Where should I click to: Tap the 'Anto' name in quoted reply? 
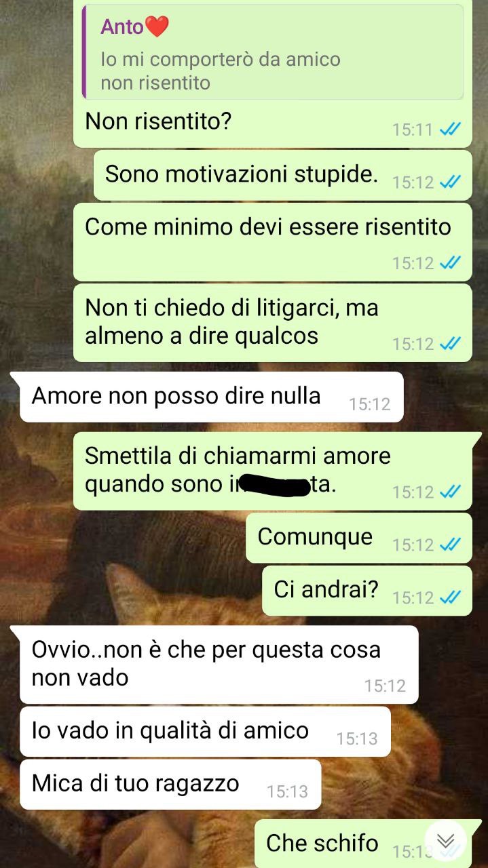(x=122, y=26)
